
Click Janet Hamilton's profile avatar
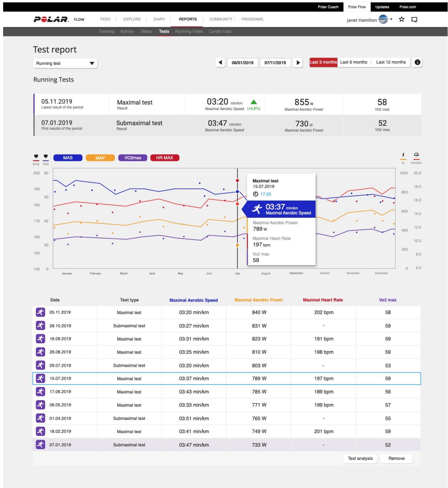(383, 19)
